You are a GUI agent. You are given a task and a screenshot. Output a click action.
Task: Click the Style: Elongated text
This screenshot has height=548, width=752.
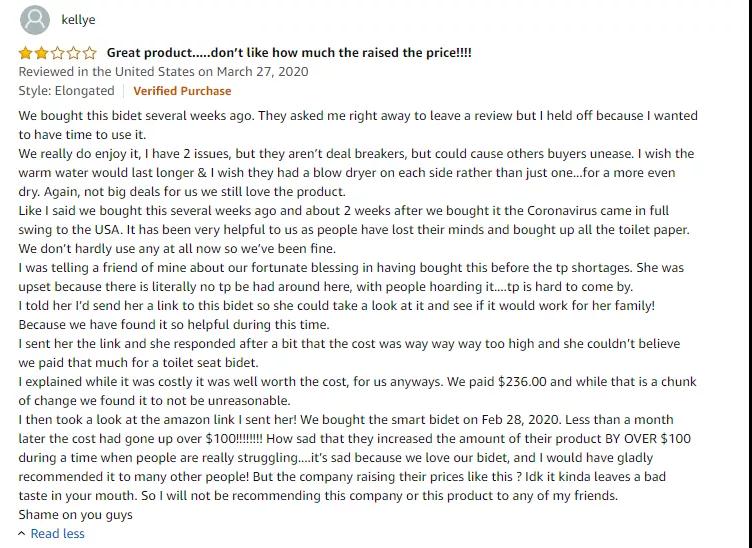click(66, 91)
